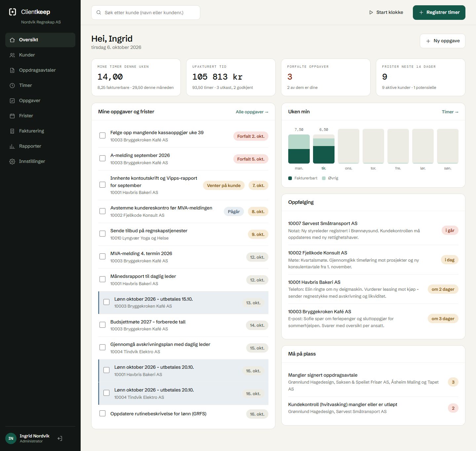
Task: Open the Mangler signert oppdragsavtale item
Action: [x=373, y=382]
